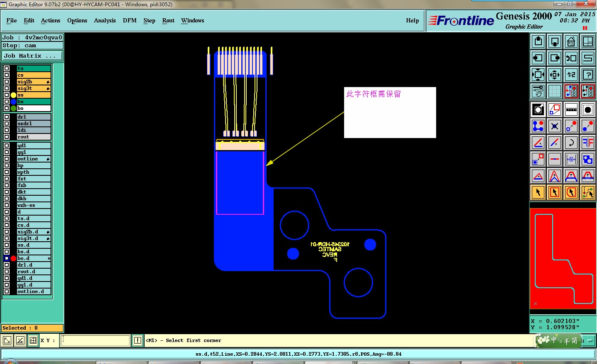597x364 pixels.
Task: Click the zoom in expanding arrows icon
Action: click(538, 75)
